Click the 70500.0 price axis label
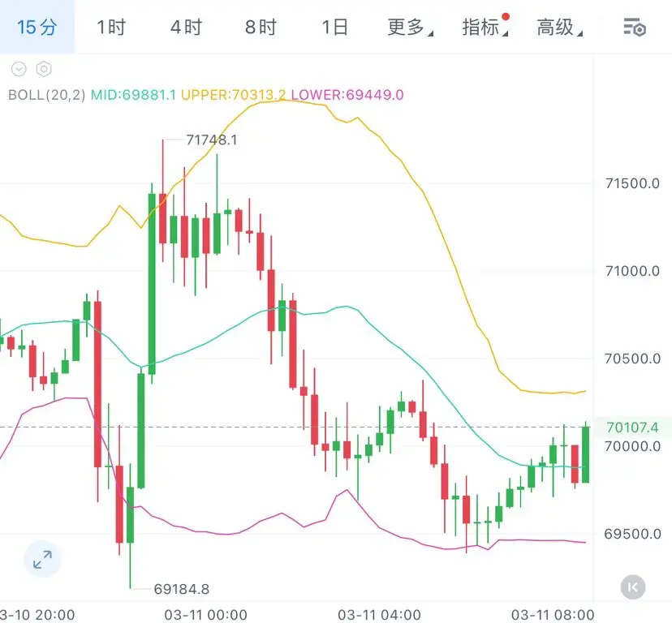The height and width of the screenshot is (623, 672). 632,359
